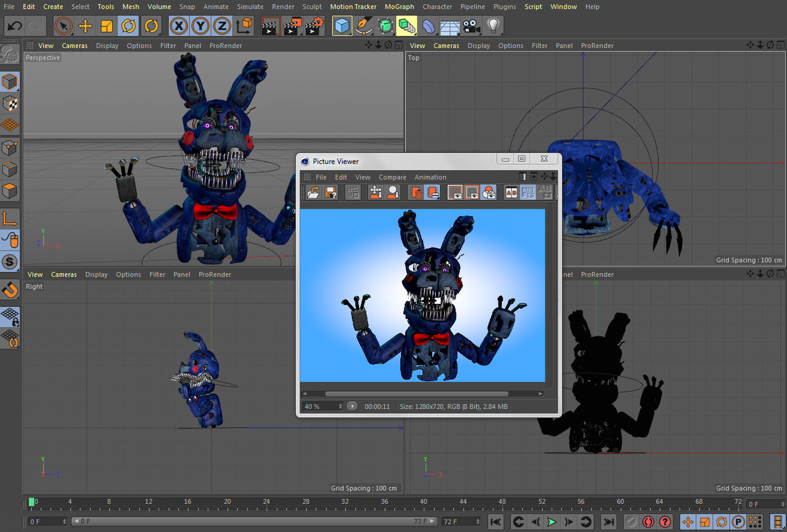Click green Play Forwards button

552,522
